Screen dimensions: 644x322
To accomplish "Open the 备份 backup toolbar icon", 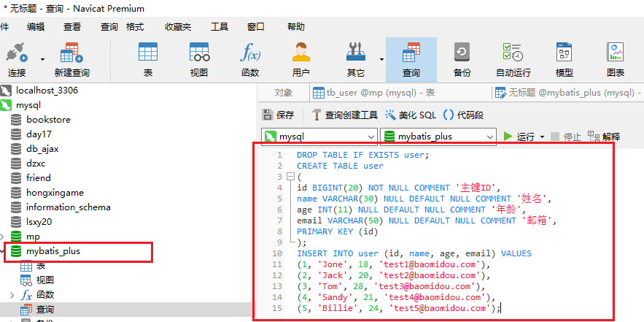I will pos(462,60).
